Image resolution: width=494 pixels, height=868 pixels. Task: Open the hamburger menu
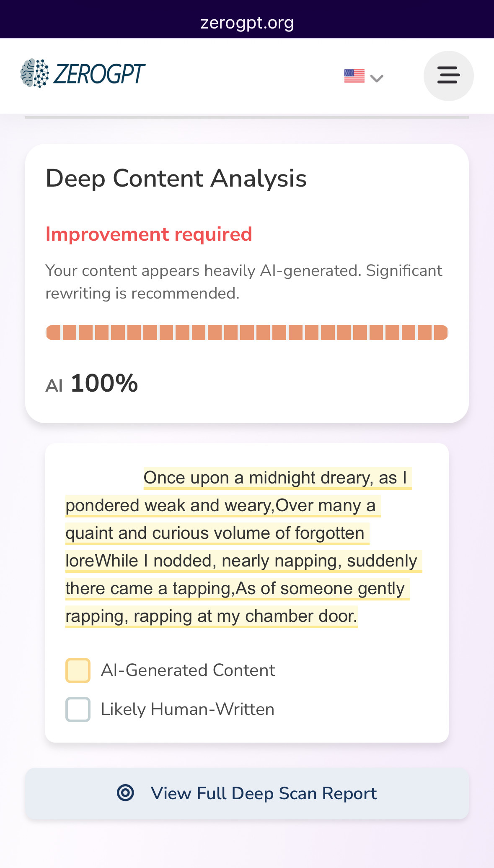448,76
